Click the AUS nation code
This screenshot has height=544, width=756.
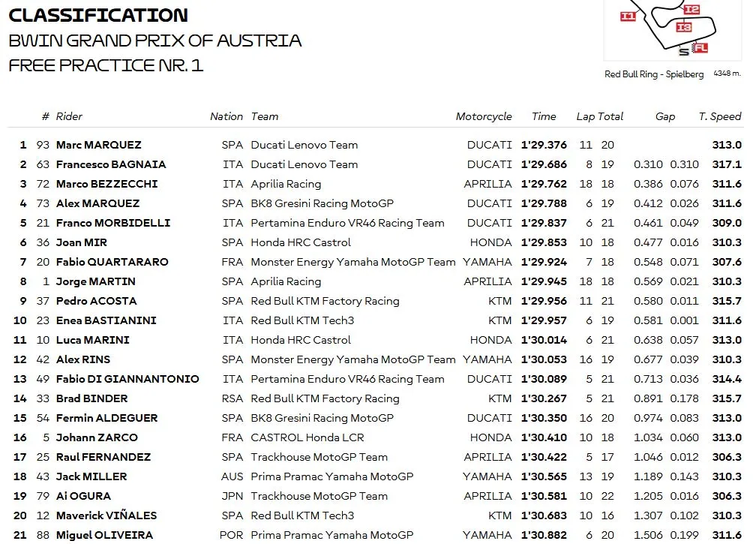coord(232,476)
